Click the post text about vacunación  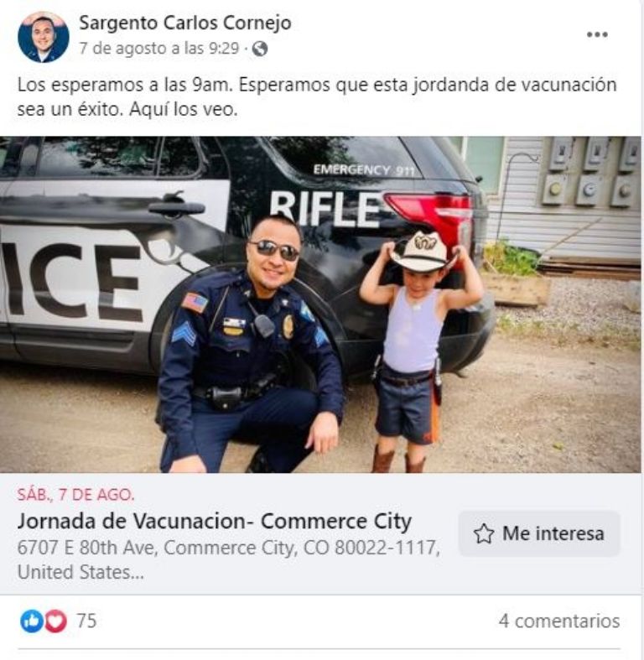coord(317,96)
